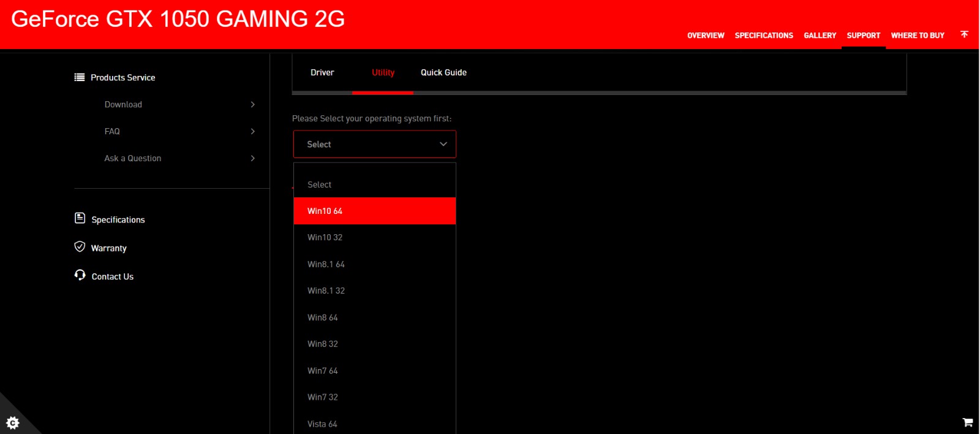Click the Warranty shield icon
This screenshot has width=980, height=434.
pos(80,246)
